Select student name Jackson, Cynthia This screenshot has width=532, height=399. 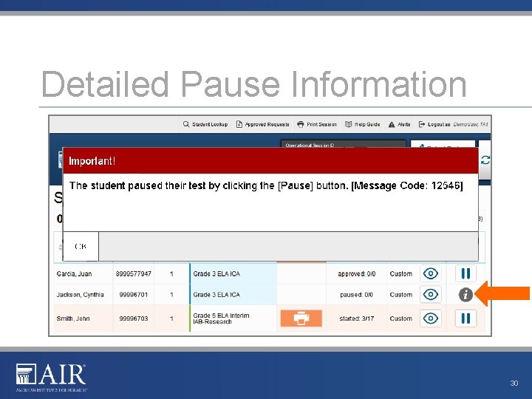click(80, 295)
